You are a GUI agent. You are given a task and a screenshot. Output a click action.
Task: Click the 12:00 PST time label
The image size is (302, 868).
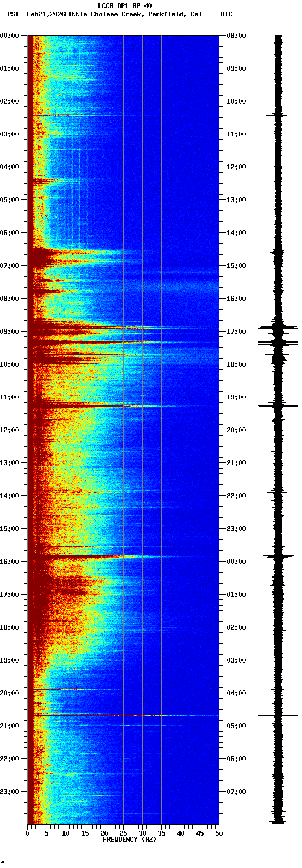tap(9, 430)
